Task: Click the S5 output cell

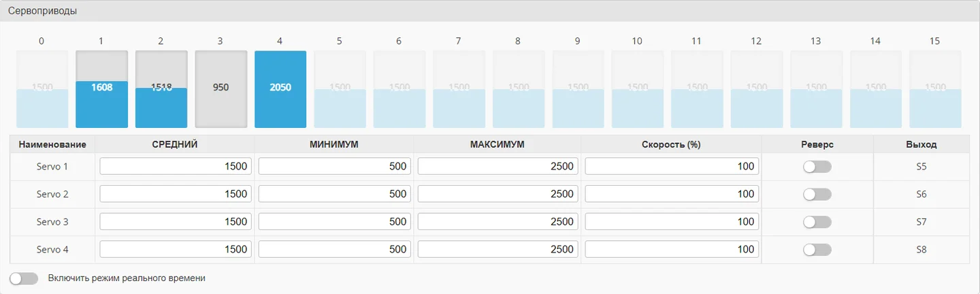Action: pyautogui.click(x=921, y=167)
